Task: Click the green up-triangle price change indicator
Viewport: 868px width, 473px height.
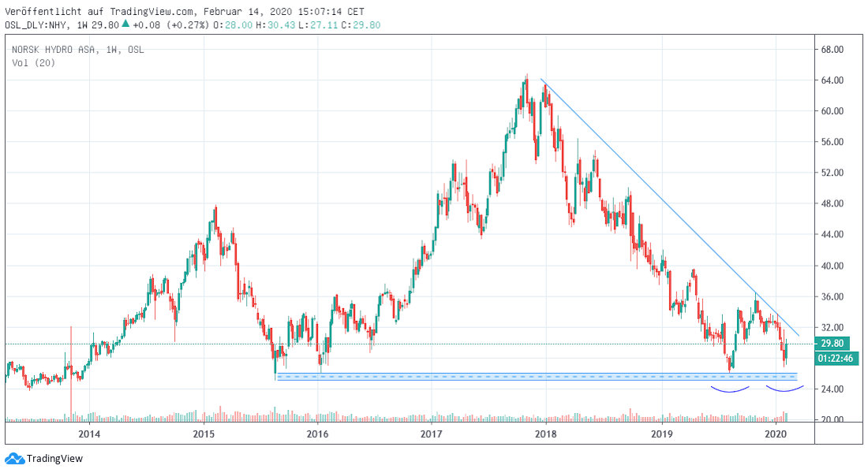Action: (x=125, y=24)
